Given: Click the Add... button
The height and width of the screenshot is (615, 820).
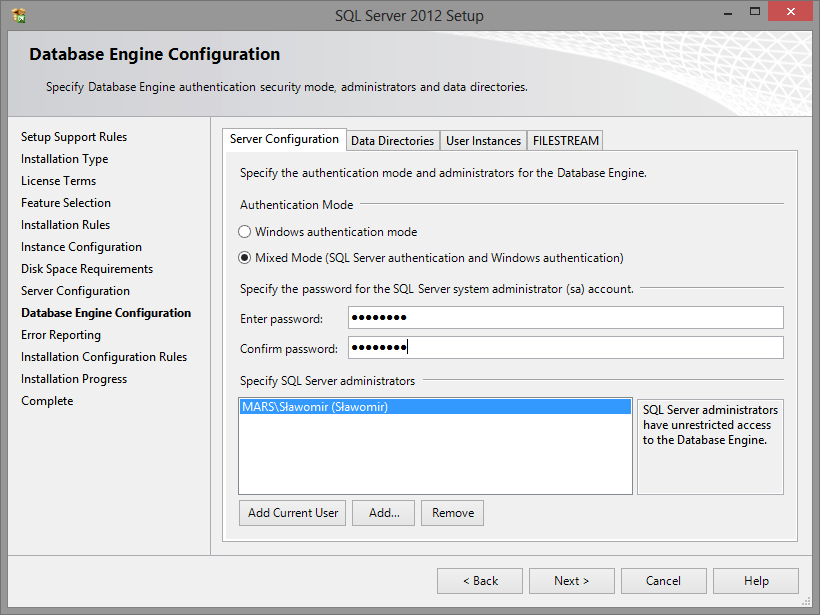Looking at the screenshot, I should 384,513.
